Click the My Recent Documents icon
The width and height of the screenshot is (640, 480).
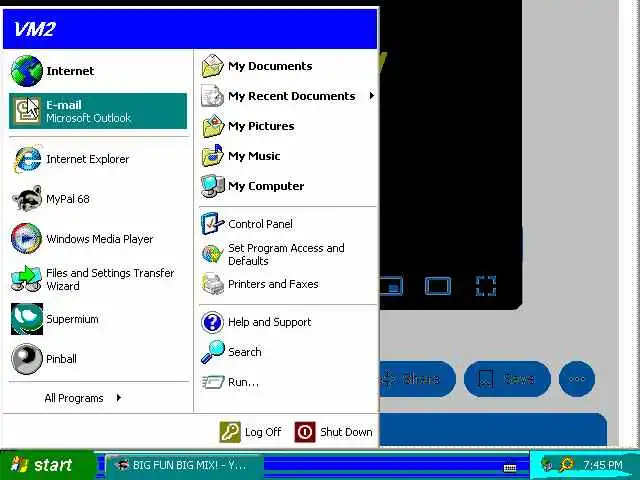point(213,96)
